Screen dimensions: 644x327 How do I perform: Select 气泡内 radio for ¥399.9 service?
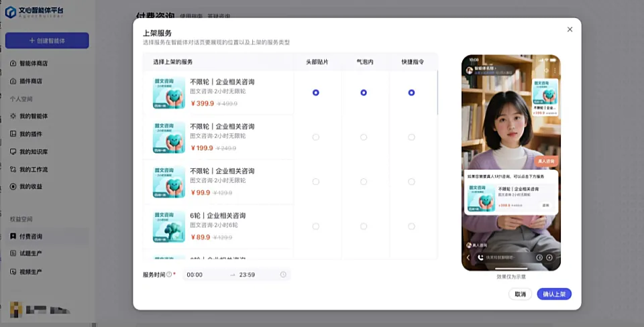[x=364, y=92]
